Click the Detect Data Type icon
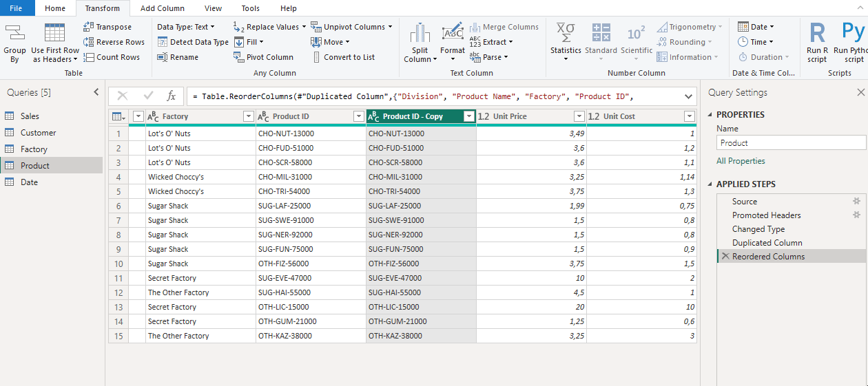Viewport: 868px width, 386px height. coord(163,42)
